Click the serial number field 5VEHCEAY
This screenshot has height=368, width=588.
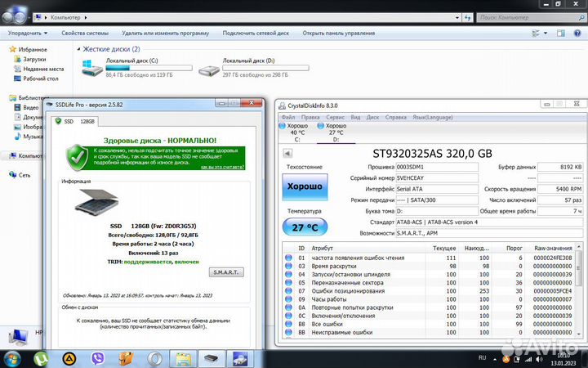437,178
